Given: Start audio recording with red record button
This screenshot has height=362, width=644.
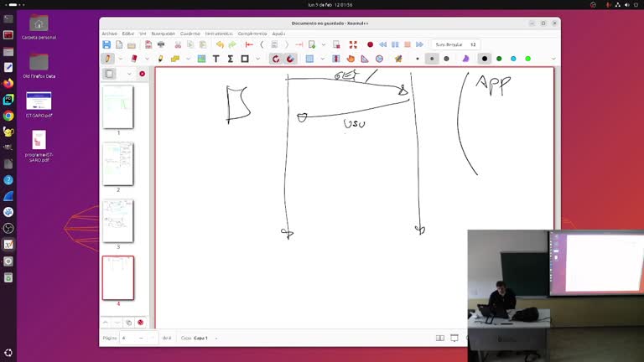Looking at the screenshot, I should [370, 44].
